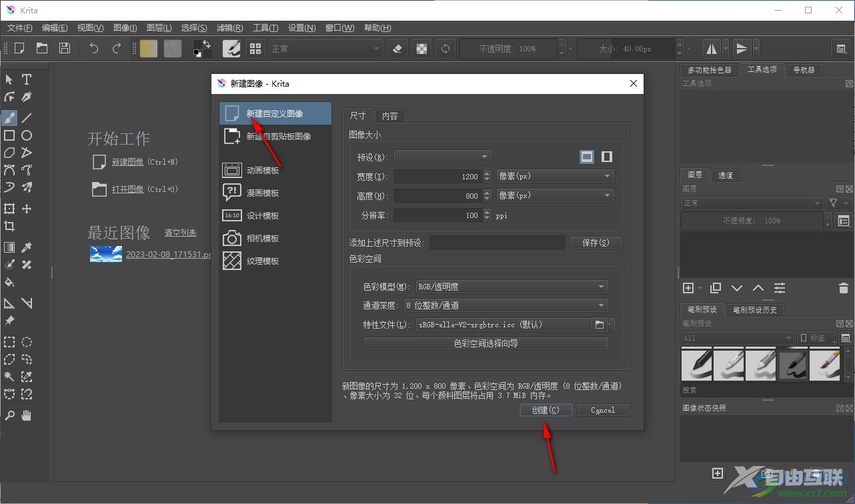Click the Undo toolbar icon
The image size is (855, 504).
tap(94, 48)
